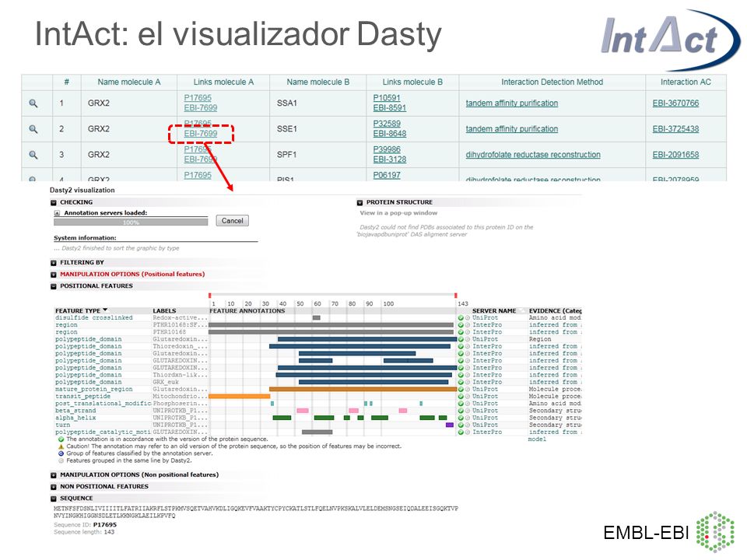The width and height of the screenshot is (747, 560).
Task: Open details magnifier for row 3 SPF1
Action: pyautogui.click(x=33, y=155)
